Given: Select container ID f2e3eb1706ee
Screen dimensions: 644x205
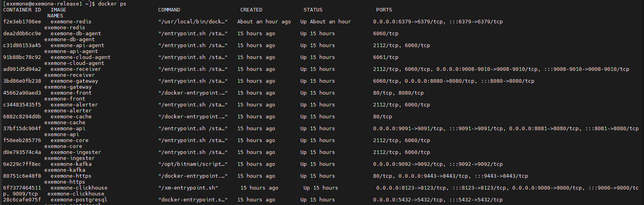Looking at the screenshot, I should click(22, 22).
